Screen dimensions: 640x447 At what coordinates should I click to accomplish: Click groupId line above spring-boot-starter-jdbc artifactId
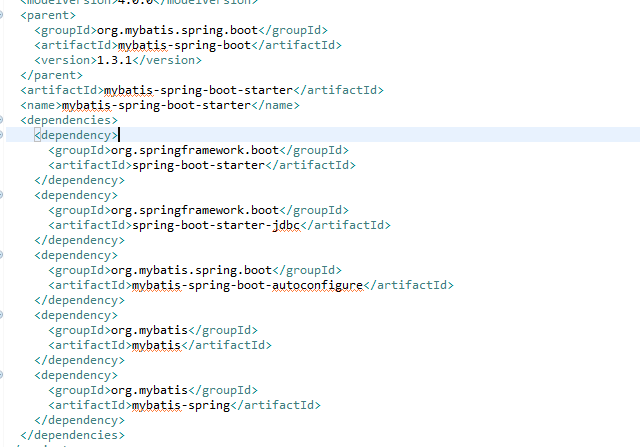click(x=198, y=210)
